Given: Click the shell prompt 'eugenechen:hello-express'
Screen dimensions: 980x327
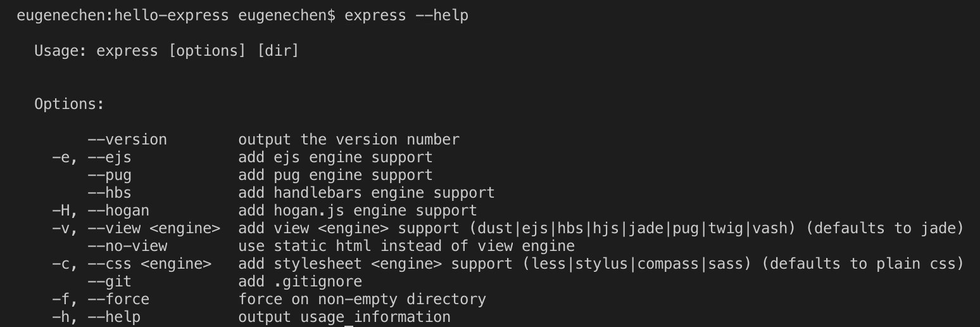Looking at the screenshot, I should click(x=122, y=15).
